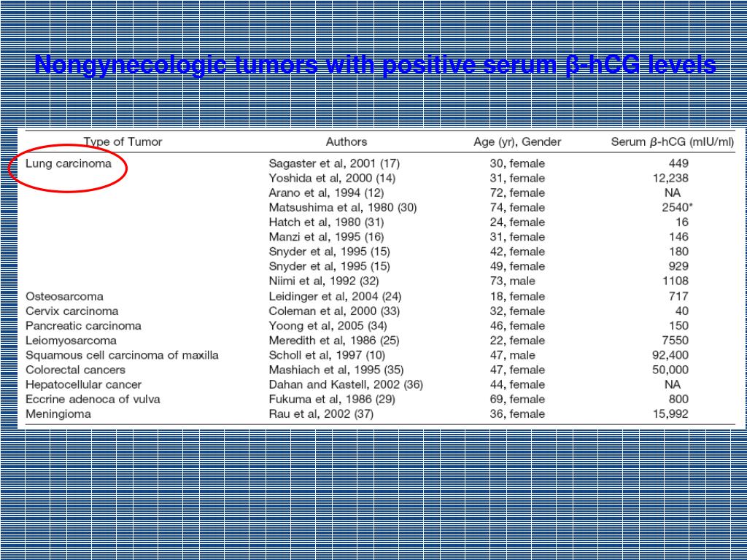The width and height of the screenshot is (747, 560).
Task: Click 'Hatch et al, 1980 (31)' author cell
Action: [326, 222]
